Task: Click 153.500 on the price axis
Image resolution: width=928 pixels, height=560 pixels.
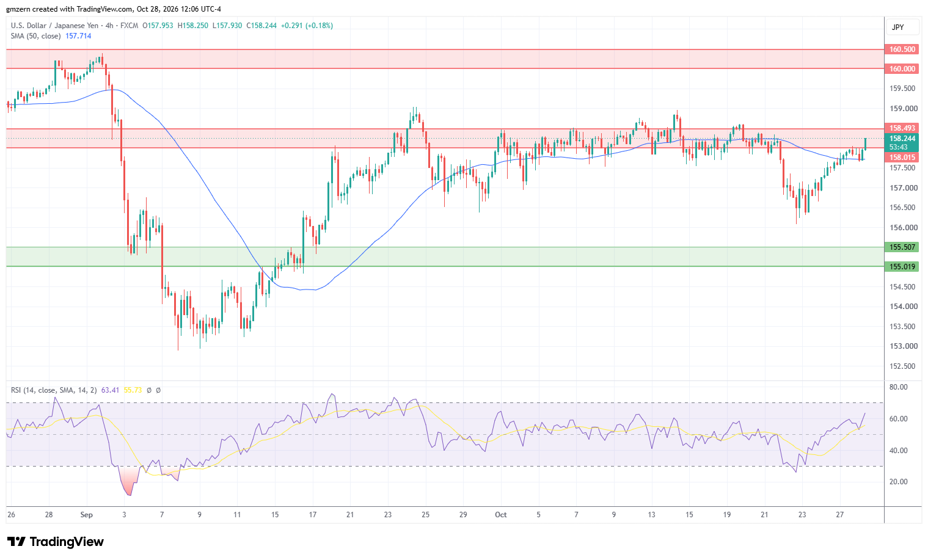Action: pos(902,327)
